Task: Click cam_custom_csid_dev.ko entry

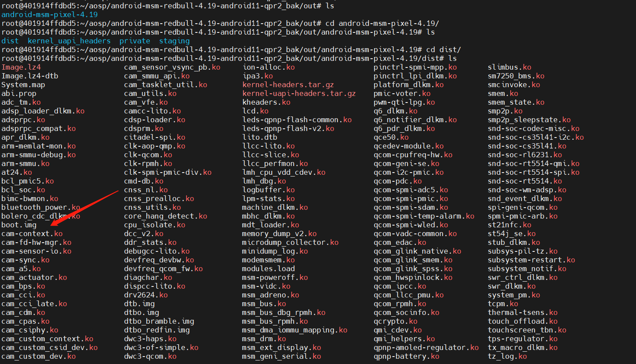Action: tap(49, 347)
